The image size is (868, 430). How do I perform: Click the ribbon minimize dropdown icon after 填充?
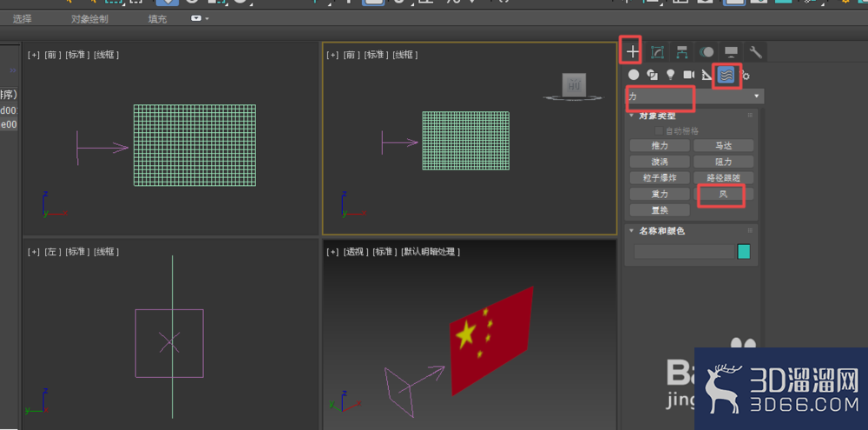pyautogui.click(x=200, y=19)
